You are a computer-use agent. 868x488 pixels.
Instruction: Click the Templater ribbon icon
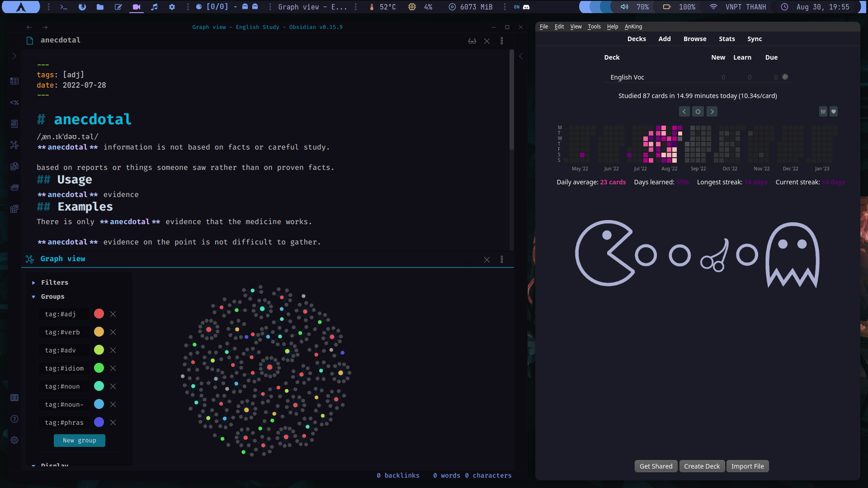[x=14, y=103]
